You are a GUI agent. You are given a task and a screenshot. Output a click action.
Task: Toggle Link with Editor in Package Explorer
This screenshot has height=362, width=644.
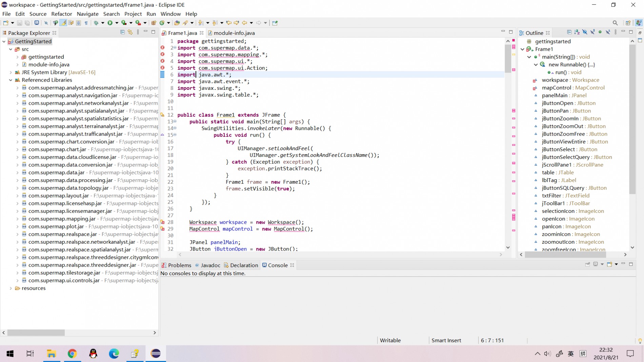point(130,32)
